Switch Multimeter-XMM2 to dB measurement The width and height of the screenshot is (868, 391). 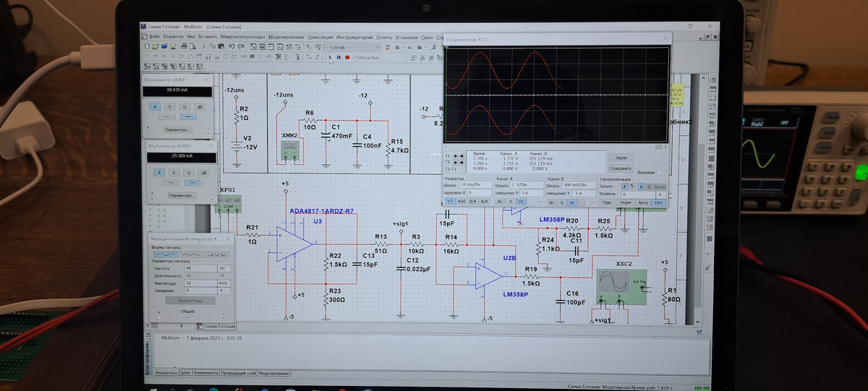tap(203, 172)
